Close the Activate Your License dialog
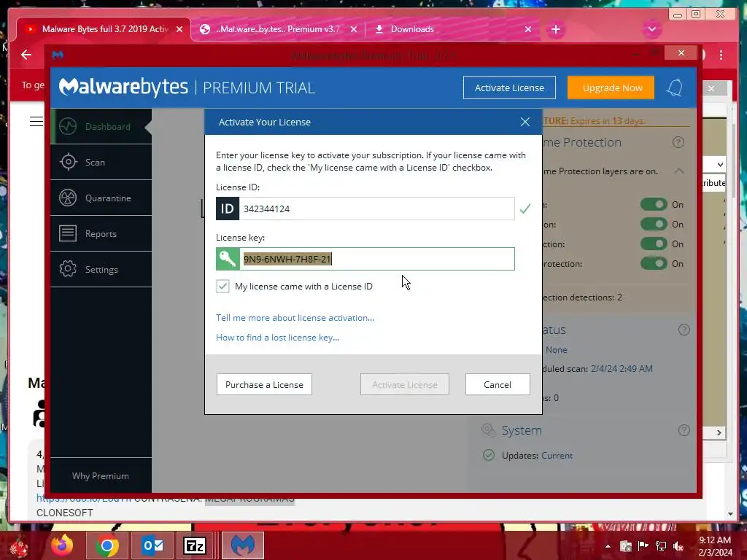 coord(525,122)
